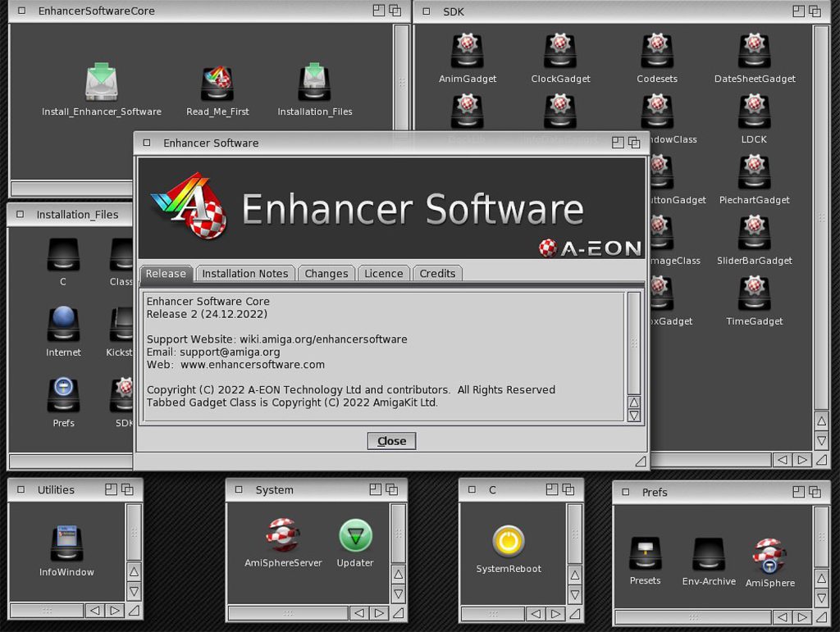840x632 pixels.
Task: Click the Utilities window title
Action: (x=56, y=489)
